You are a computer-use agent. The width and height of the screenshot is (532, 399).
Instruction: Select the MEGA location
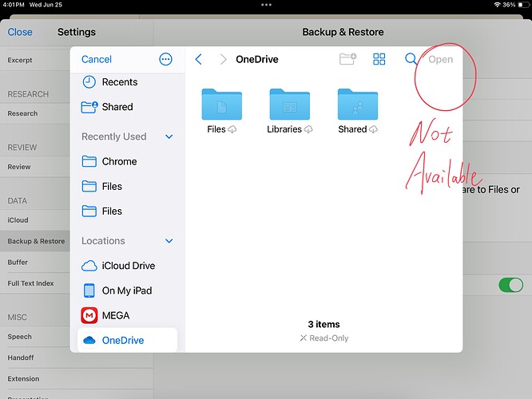(x=127, y=315)
